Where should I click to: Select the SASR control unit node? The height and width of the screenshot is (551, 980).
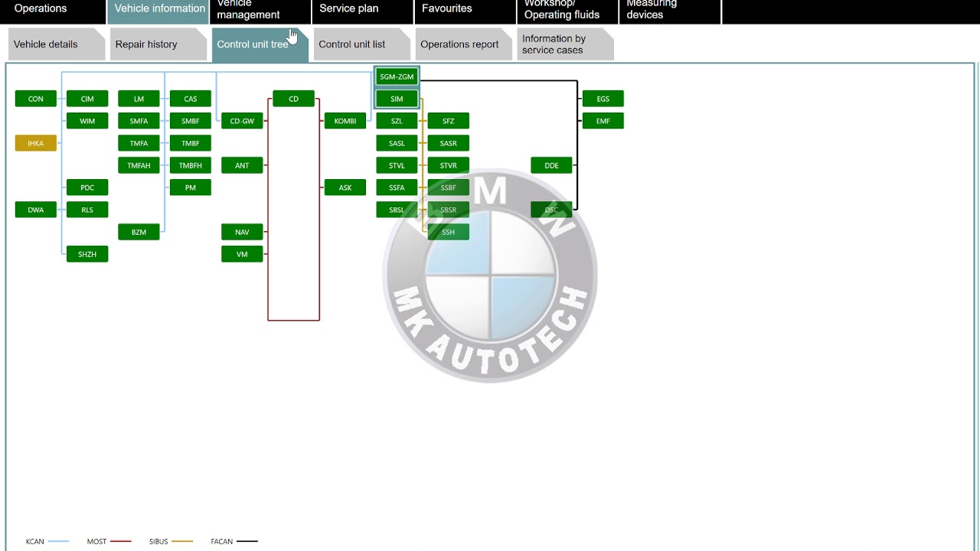coord(449,143)
